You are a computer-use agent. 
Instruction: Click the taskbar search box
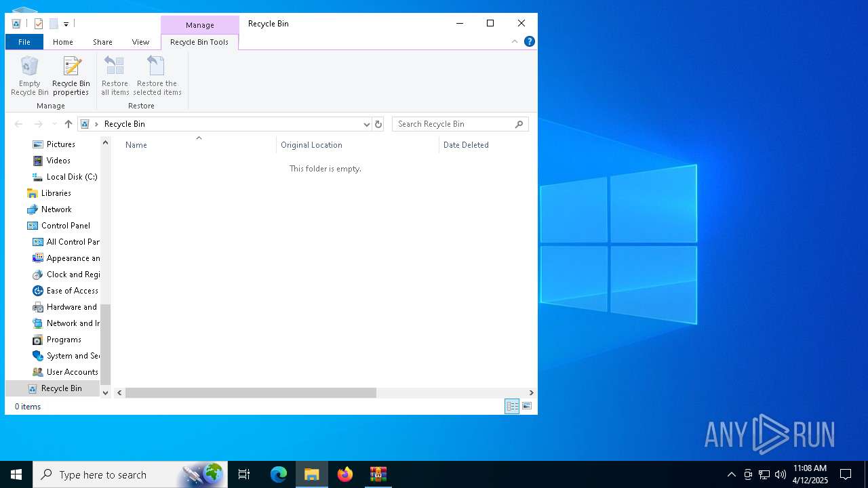pyautogui.click(x=130, y=474)
